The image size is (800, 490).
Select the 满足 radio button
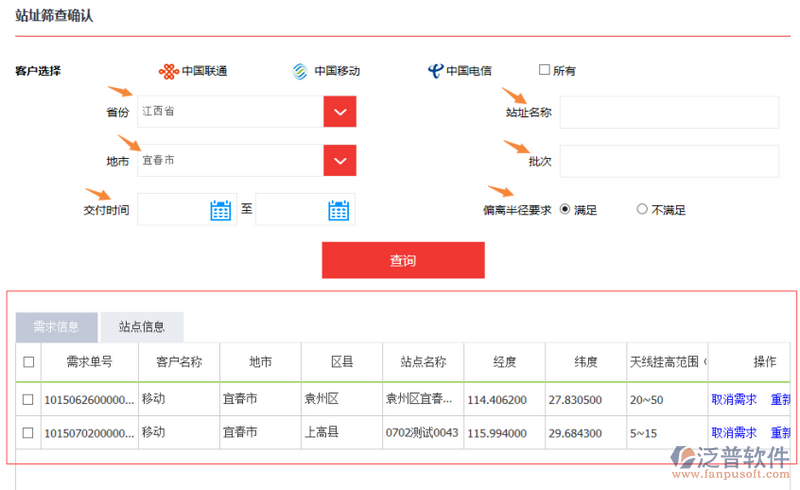(x=565, y=209)
